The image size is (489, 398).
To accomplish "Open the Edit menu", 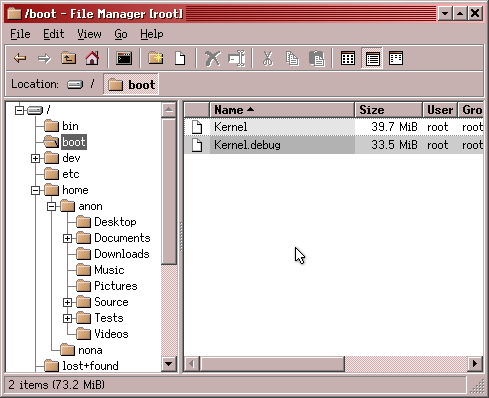I will (53, 34).
